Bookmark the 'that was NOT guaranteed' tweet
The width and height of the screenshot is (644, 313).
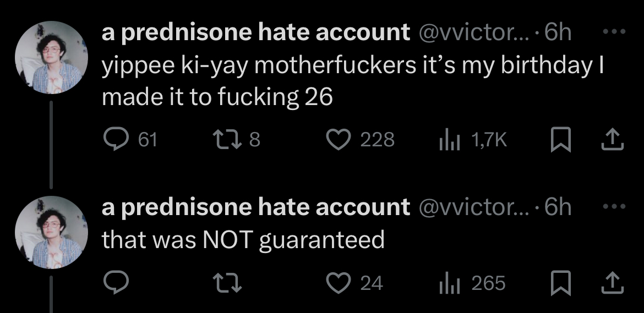coord(561,283)
